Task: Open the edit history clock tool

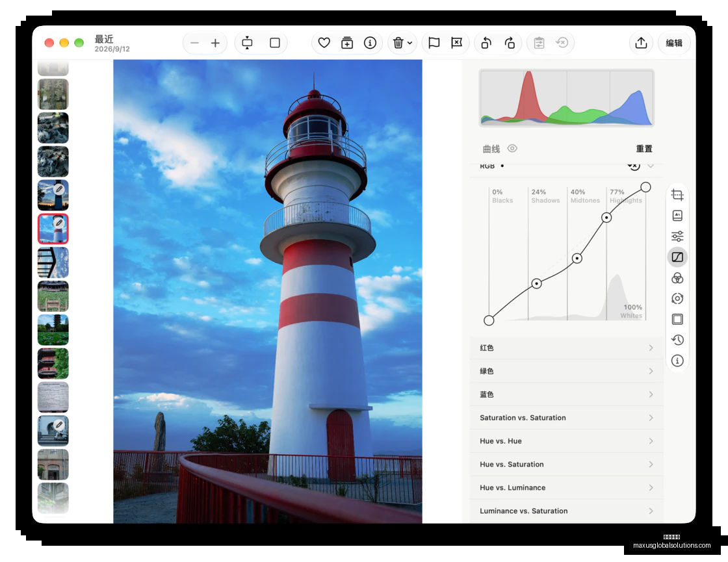Action: pyautogui.click(x=677, y=340)
